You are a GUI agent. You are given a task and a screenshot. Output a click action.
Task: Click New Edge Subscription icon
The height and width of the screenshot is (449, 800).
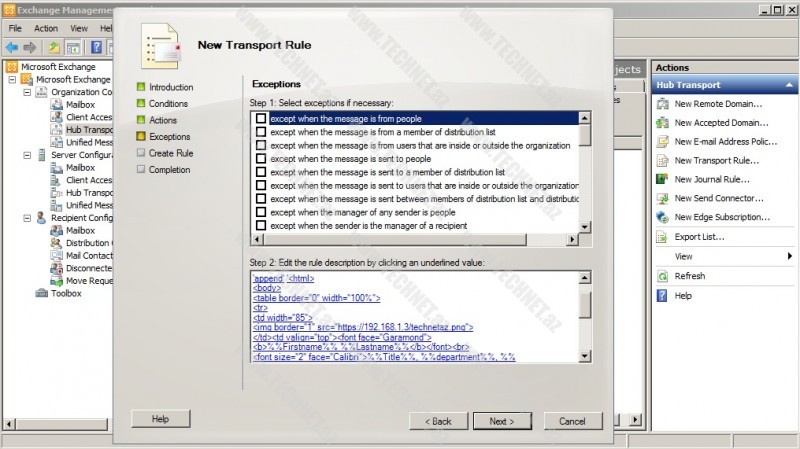click(x=663, y=217)
